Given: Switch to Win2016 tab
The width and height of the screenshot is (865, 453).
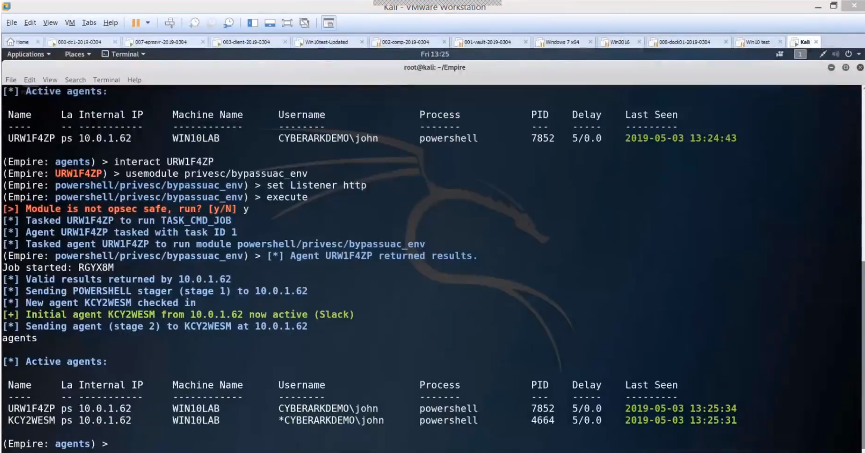Looking at the screenshot, I should coord(620,41).
